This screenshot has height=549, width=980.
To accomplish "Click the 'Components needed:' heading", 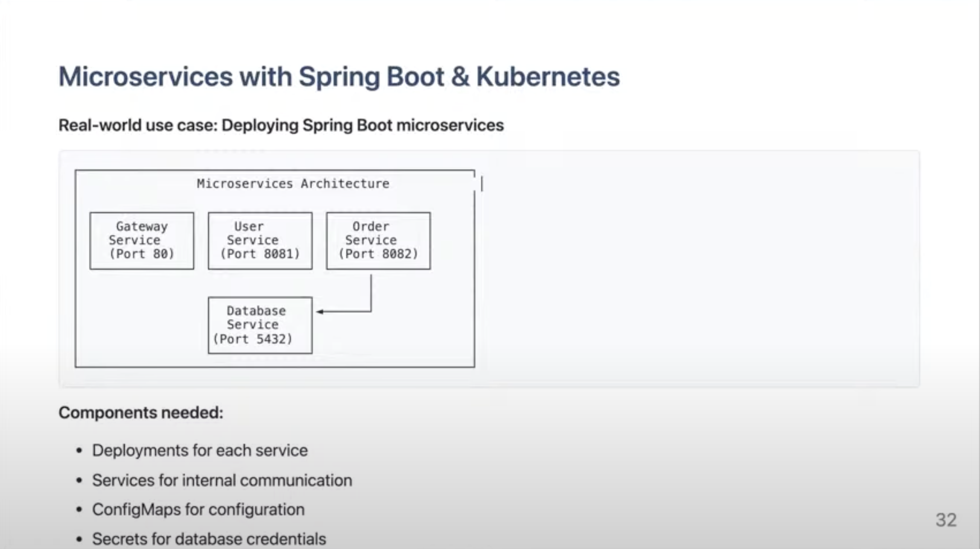I will 141,413.
